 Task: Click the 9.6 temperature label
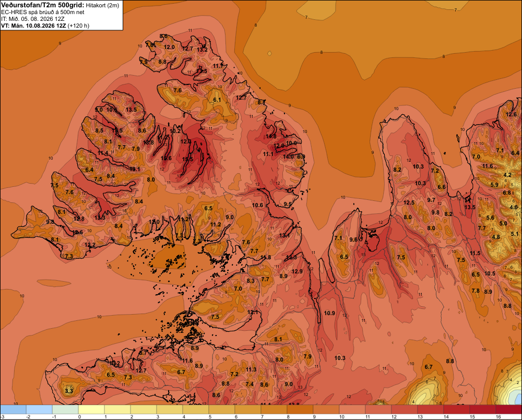(x=353, y=239)
